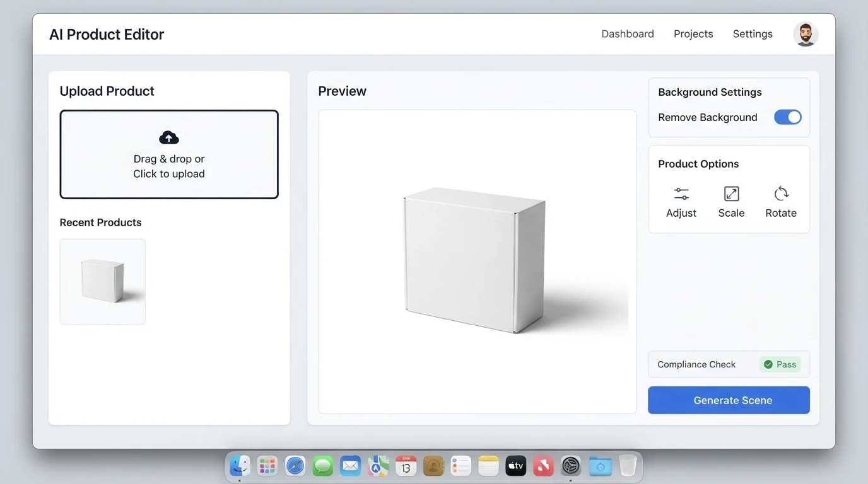Open Calendar in the dock
The height and width of the screenshot is (484, 868).
(406, 466)
